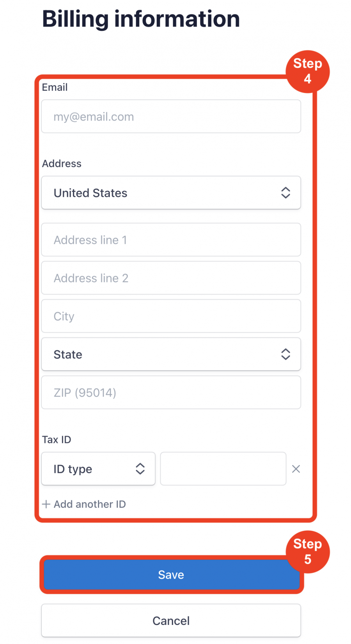
Task: Open the ID type dropdown
Action: tap(98, 469)
